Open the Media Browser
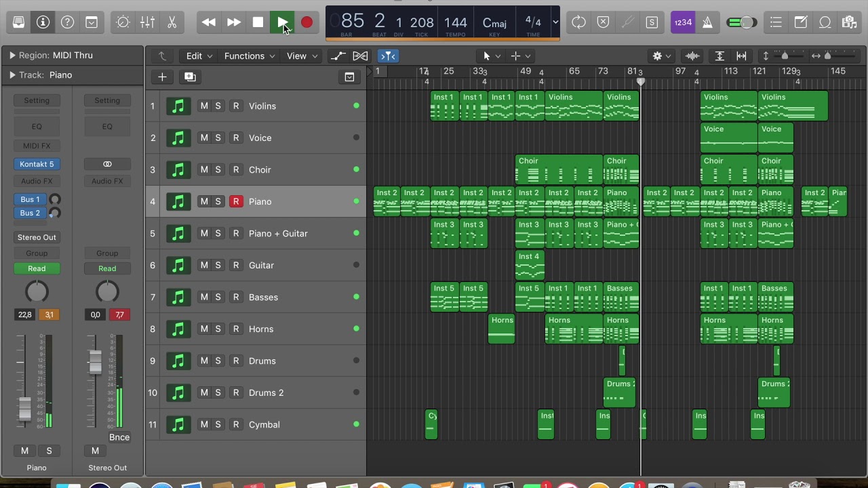Screen dimensions: 868x488 [x=849, y=22]
